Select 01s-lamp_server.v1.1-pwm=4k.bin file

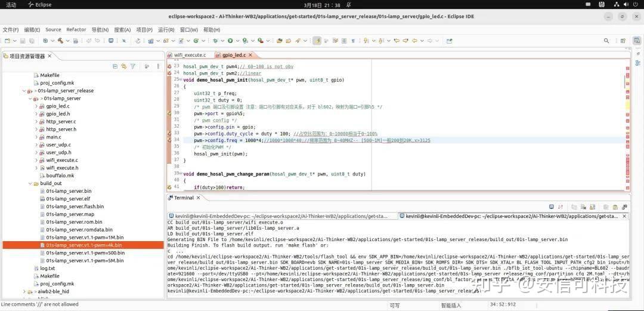pos(83,245)
